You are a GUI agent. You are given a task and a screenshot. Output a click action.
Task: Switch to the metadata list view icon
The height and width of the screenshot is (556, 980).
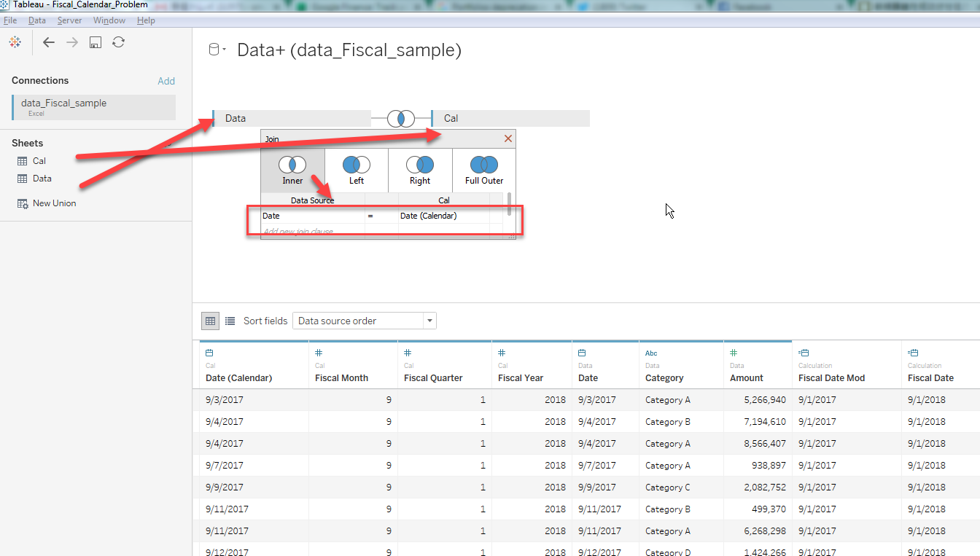(x=230, y=321)
